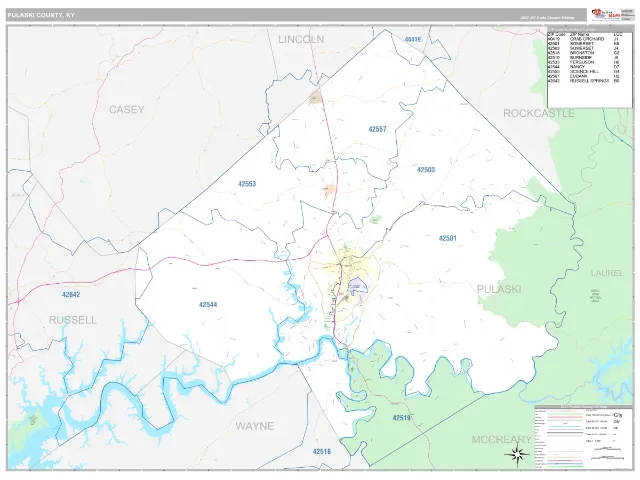The height and width of the screenshot is (480, 640).
Task: Click the BRONSTON row in ZIP index
Action: point(585,53)
